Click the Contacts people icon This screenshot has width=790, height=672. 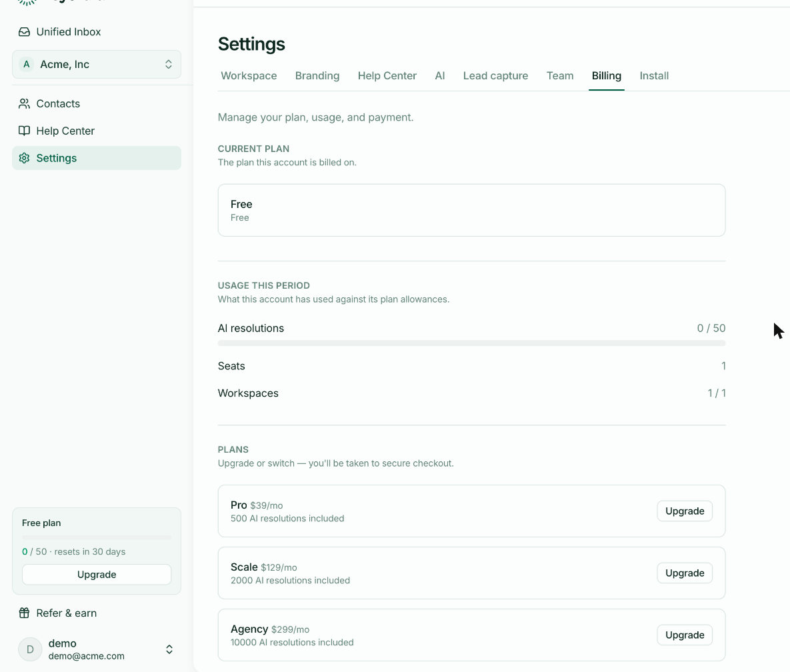24,104
